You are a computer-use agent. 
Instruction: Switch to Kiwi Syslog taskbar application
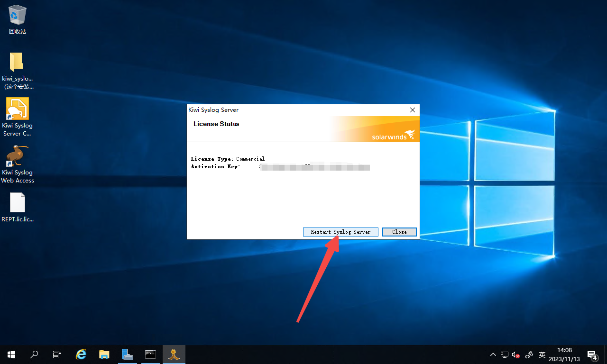174,354
